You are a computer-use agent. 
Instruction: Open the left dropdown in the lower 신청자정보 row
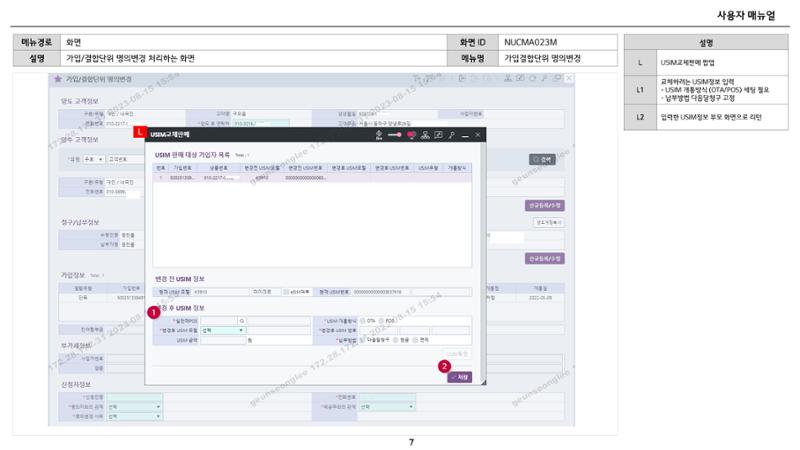click(x=134, y=416)
